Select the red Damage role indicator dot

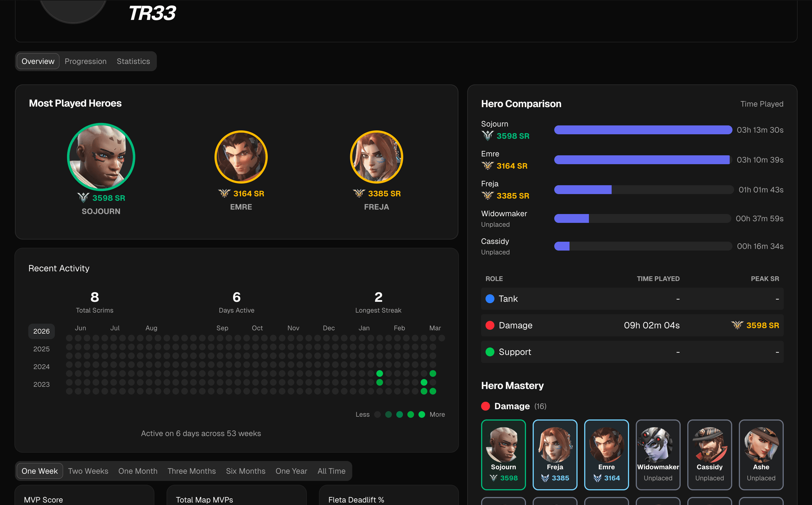490,325
